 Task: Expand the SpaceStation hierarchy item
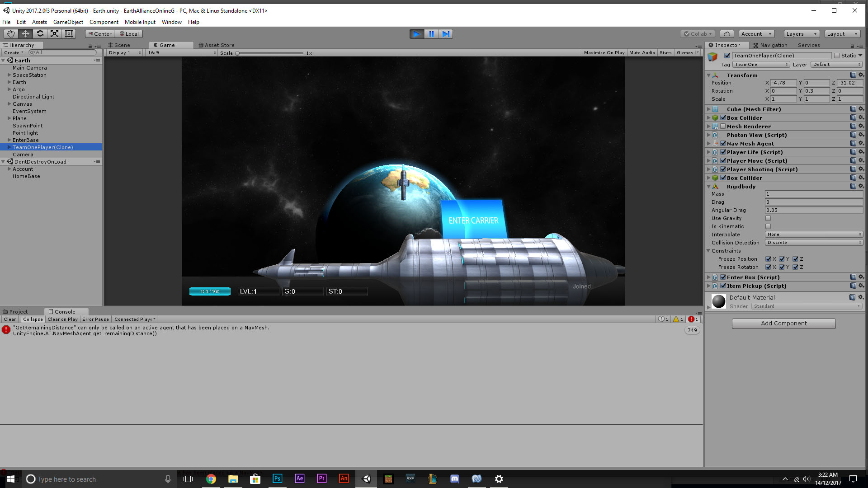pos(9,75)
